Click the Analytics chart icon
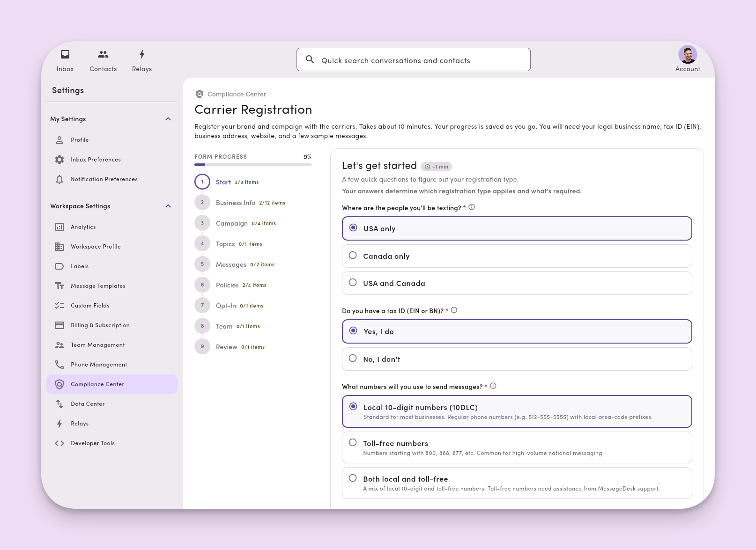756x550 pixels. 59,227
